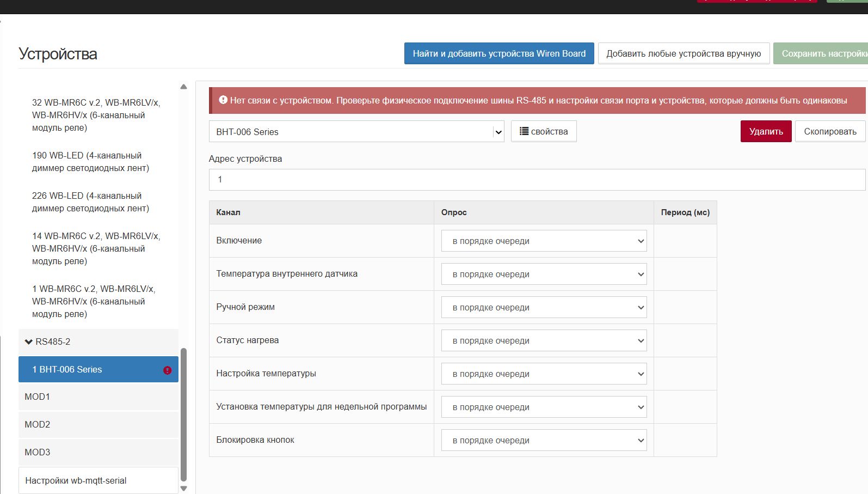The width and height of the screenshot is (868, 494).
Task: Open Настройки wb-mqtt-serial item
Action: tap(98, 480)
